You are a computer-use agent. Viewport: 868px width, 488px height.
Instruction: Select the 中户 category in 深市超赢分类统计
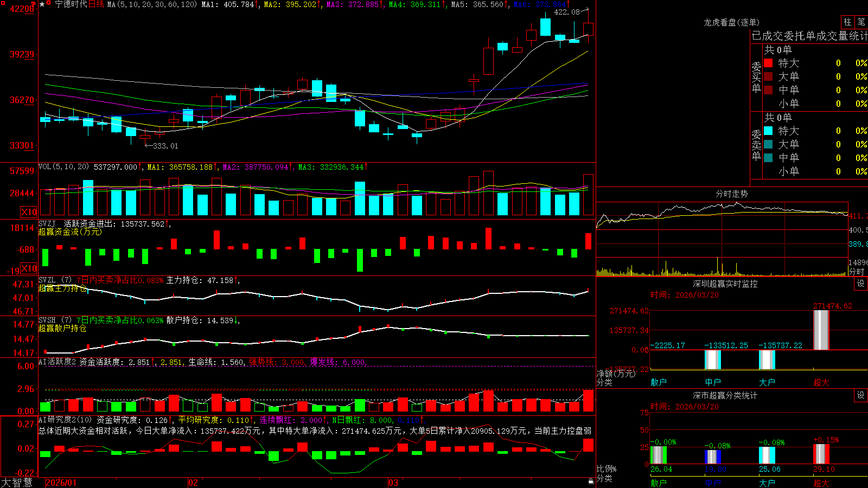[x=713, y=483]
